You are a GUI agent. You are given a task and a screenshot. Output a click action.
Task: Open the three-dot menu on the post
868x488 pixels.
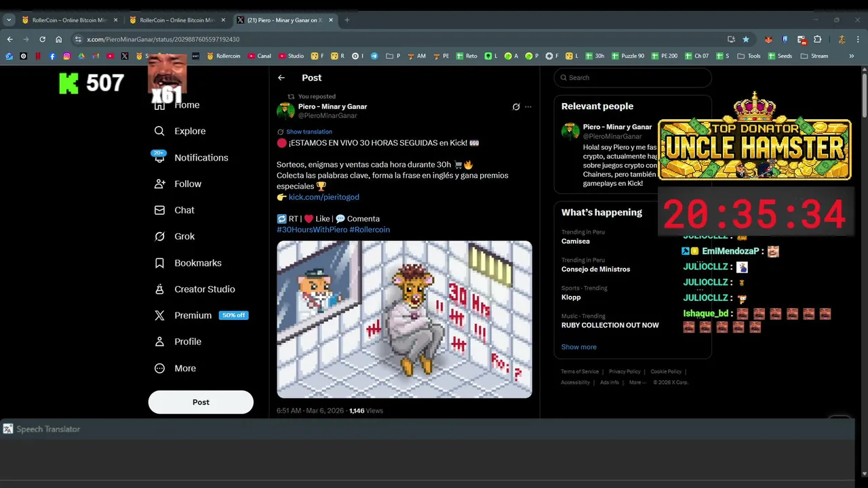(x=528, y=107)
